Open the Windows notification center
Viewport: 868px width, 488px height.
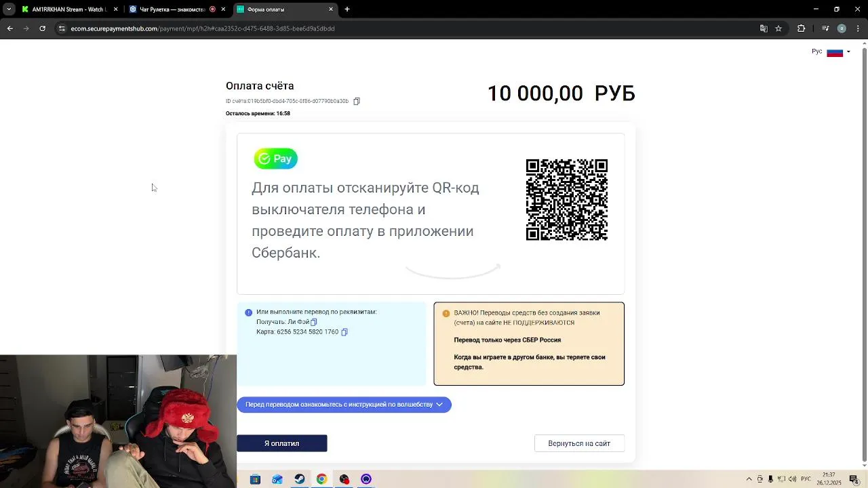click(x=854, y=479)
